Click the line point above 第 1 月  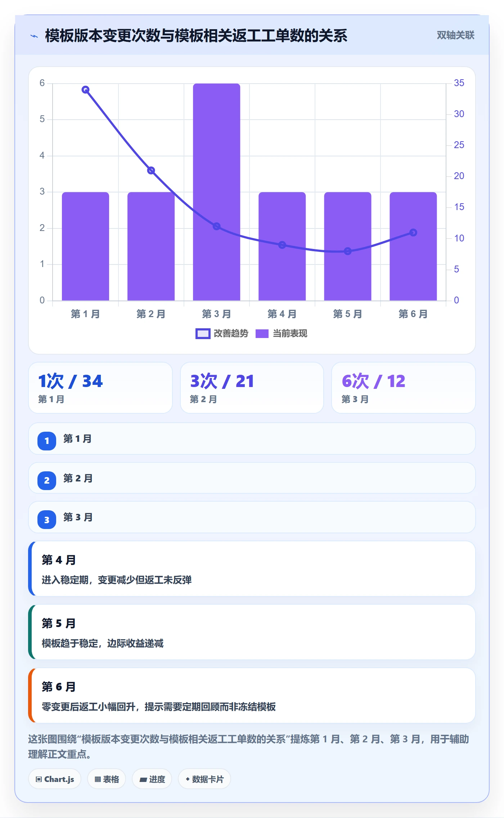pyautogui.click(x=85, y=90)
